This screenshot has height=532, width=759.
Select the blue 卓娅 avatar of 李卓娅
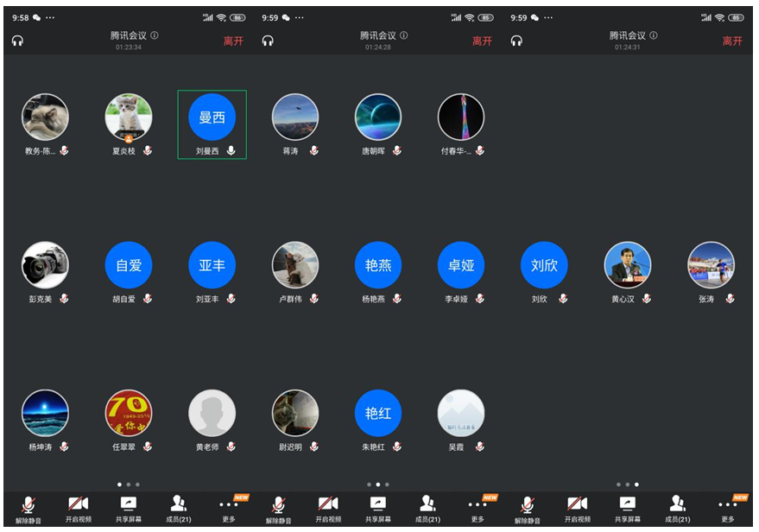[x=461, y=265]
